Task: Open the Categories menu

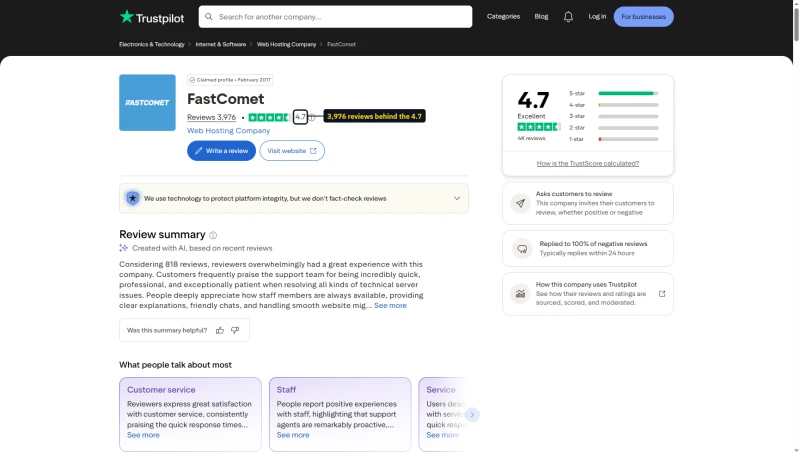Action: click(503, 17)
